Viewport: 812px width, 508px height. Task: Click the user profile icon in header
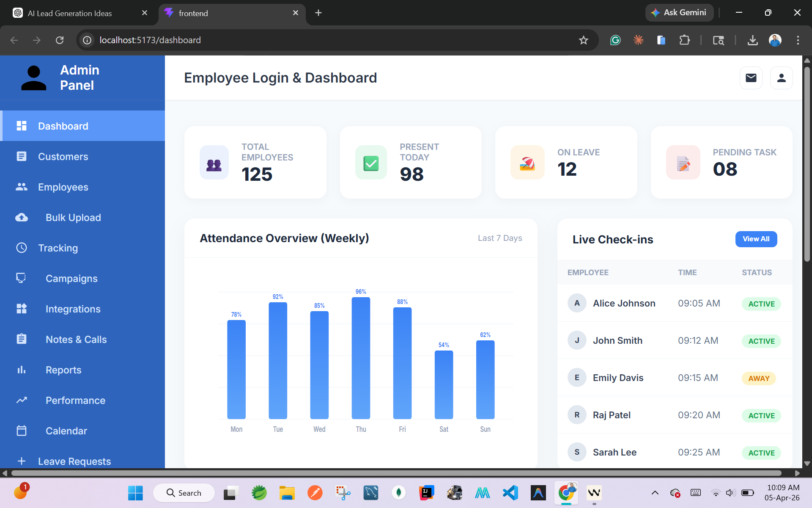pyautogui.click(x=781, y=78)
